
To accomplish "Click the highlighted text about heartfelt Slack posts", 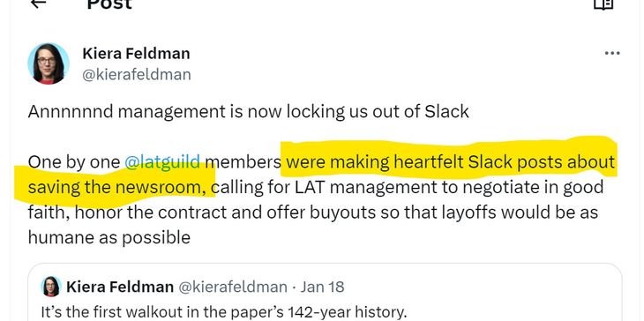I will point(450,162).
